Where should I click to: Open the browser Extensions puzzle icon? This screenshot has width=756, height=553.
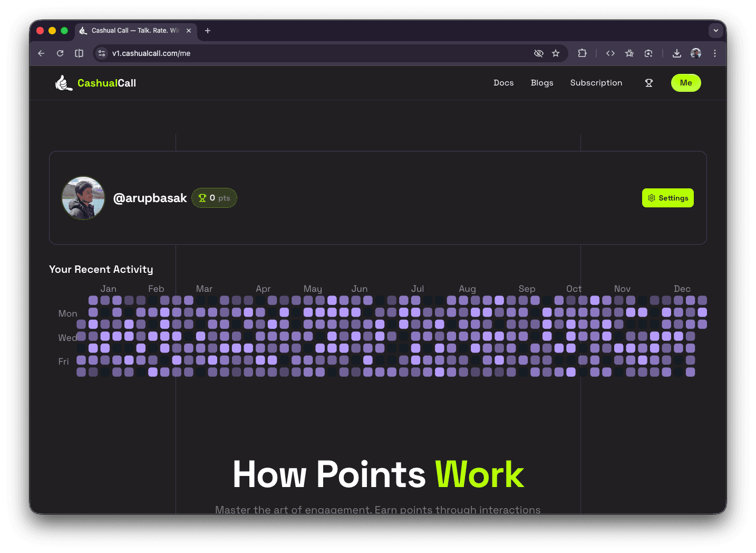pyautogui.click(x=582, y=53)
